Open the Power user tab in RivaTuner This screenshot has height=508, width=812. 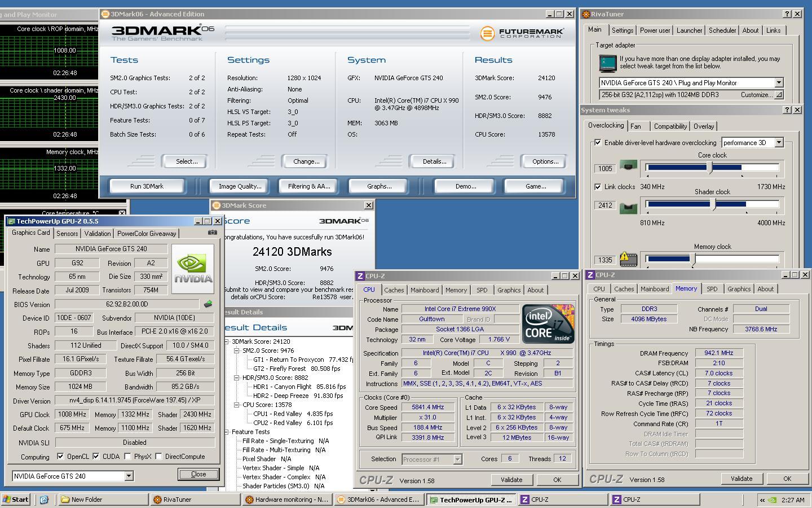(x=655, y=30)
